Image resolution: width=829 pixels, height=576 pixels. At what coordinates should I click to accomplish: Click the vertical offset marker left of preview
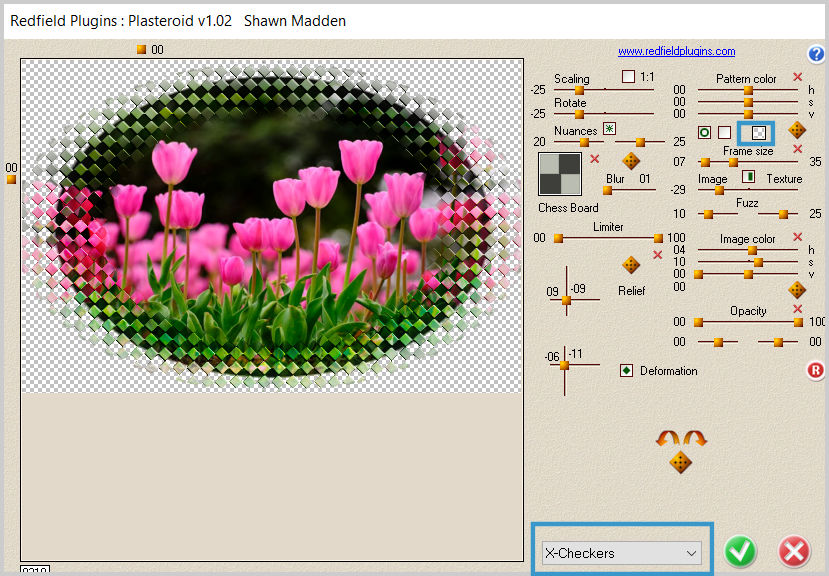[11, 179]
